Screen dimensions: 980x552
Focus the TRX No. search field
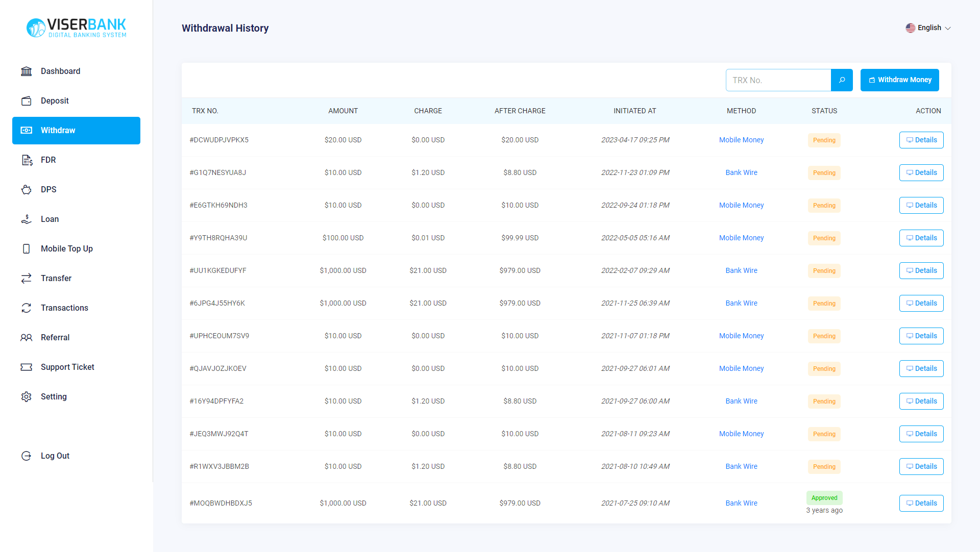[778, 80]
